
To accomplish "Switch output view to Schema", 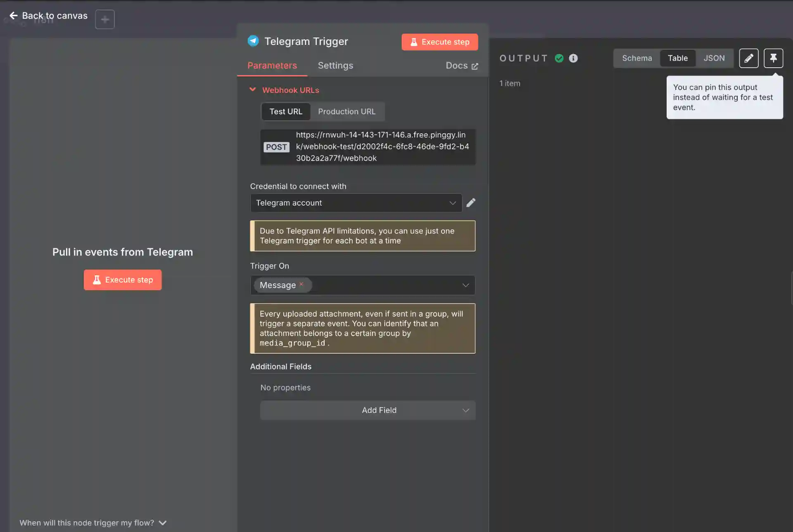I will (x=637, y=58).
